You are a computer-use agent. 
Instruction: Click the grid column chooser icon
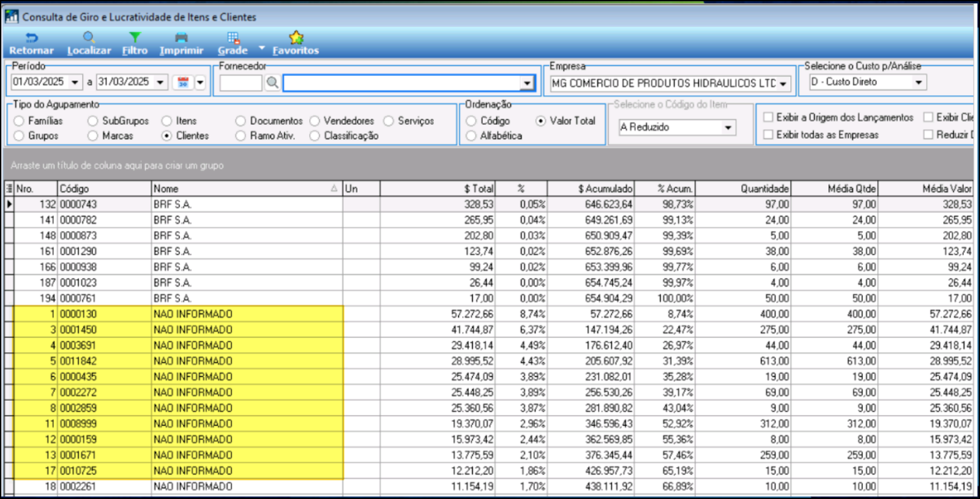tap(9, 189)
